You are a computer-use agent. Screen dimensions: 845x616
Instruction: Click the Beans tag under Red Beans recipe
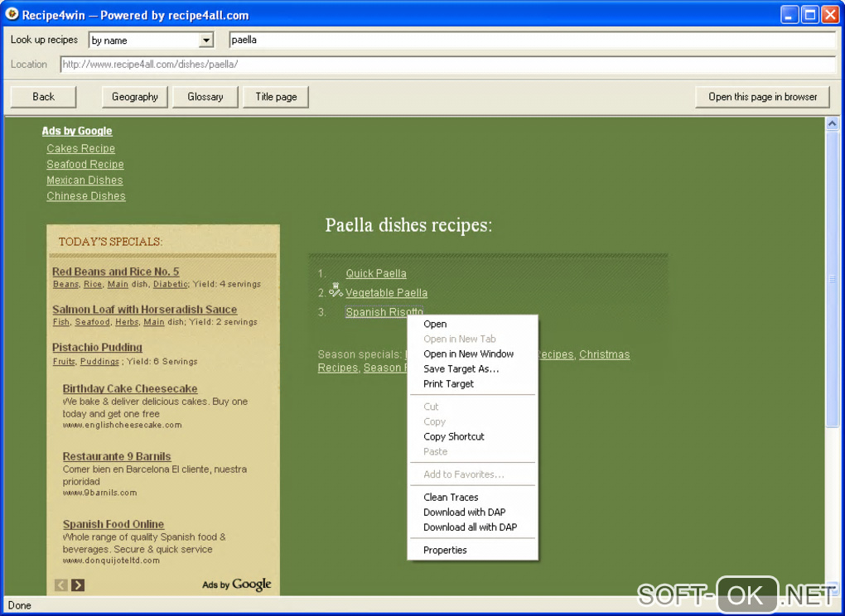[x=65, y=284]
